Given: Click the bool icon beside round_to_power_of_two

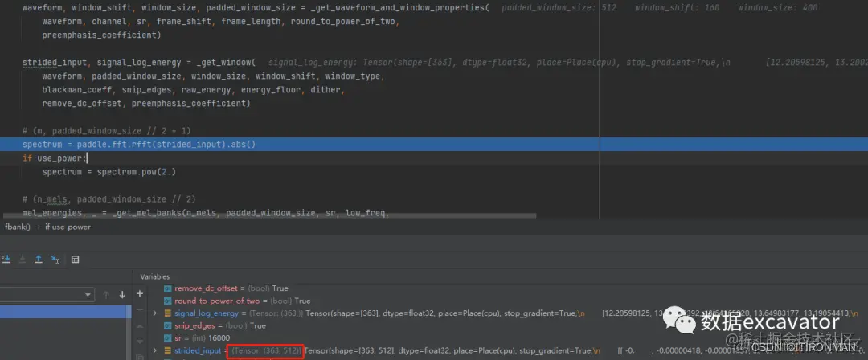Looking at the screenshot, I should point(168,301).
